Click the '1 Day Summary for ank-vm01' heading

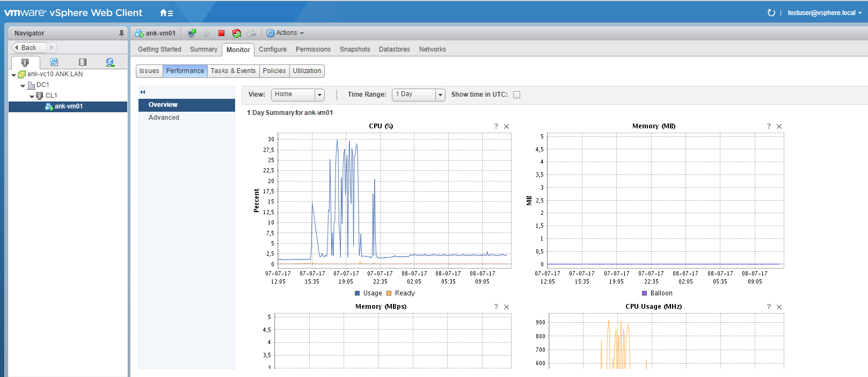point(290,113)
